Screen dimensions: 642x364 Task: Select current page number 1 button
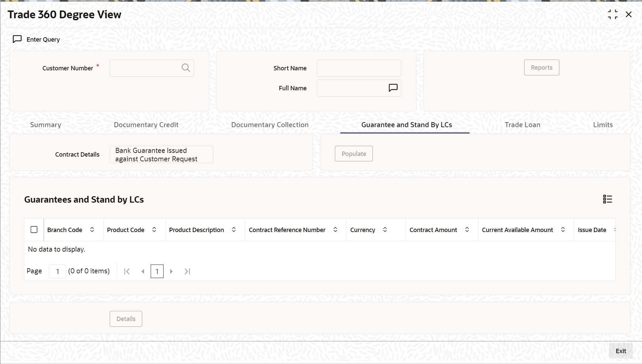[x=157, y=271]
